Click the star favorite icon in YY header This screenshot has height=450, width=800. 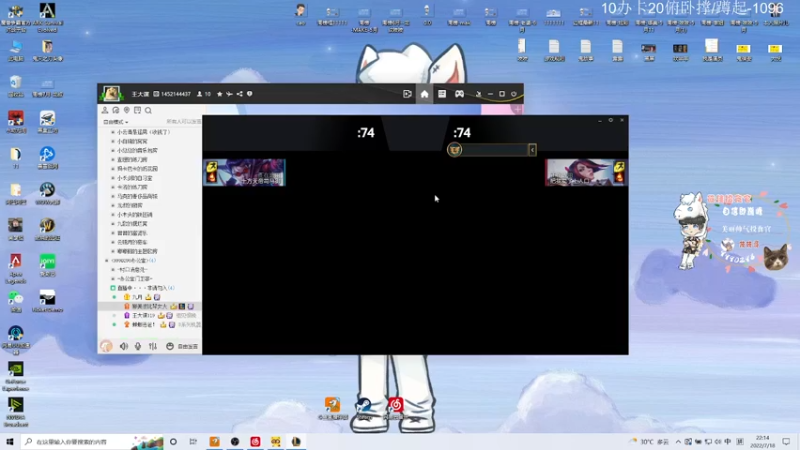[x=219, y=94]
